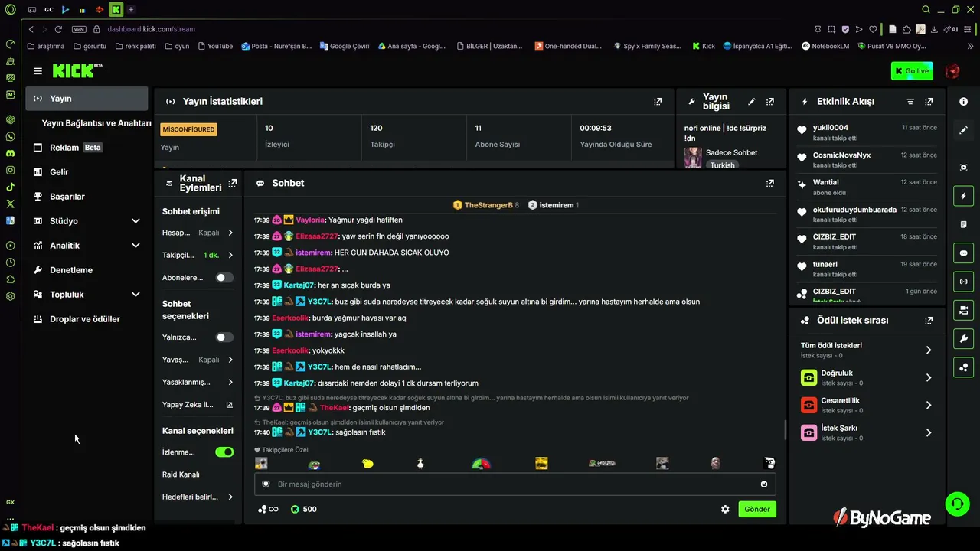
Task: Click the profile avatar in top right
Action: coord(952,71)
